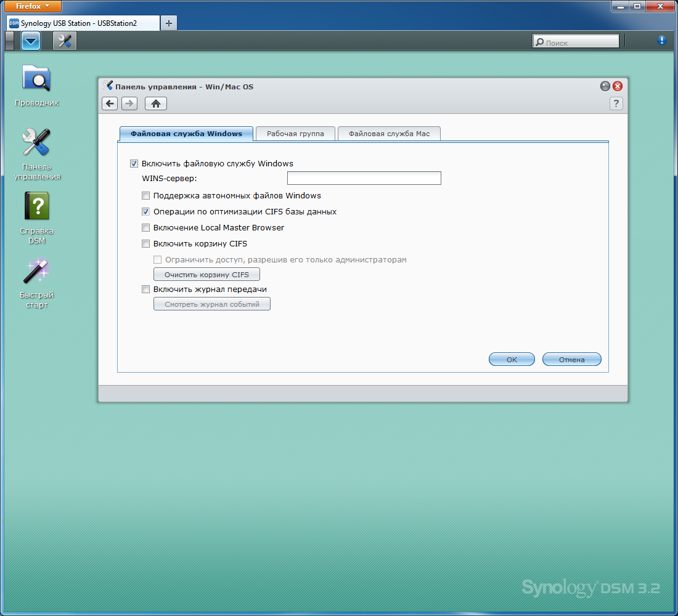Click the magnifier icon in search box

point(539,42)
